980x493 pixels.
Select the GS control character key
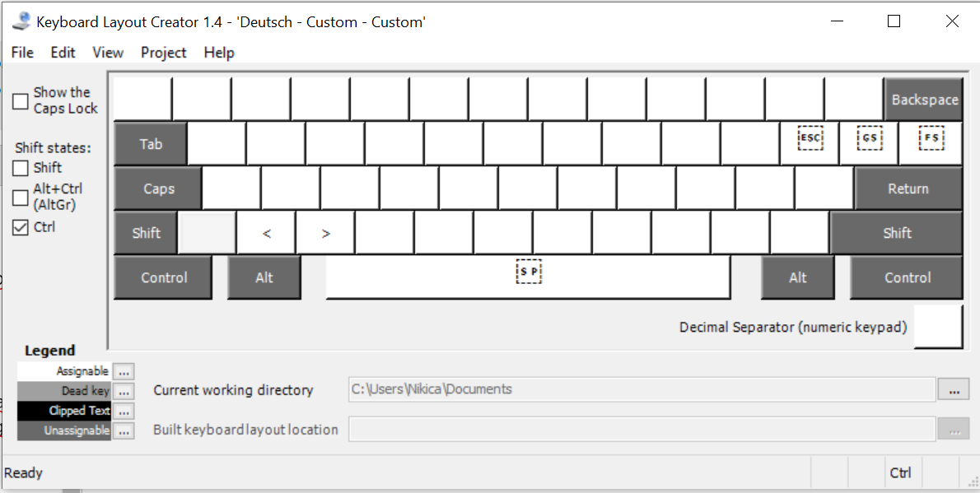[x=870, y=138]
